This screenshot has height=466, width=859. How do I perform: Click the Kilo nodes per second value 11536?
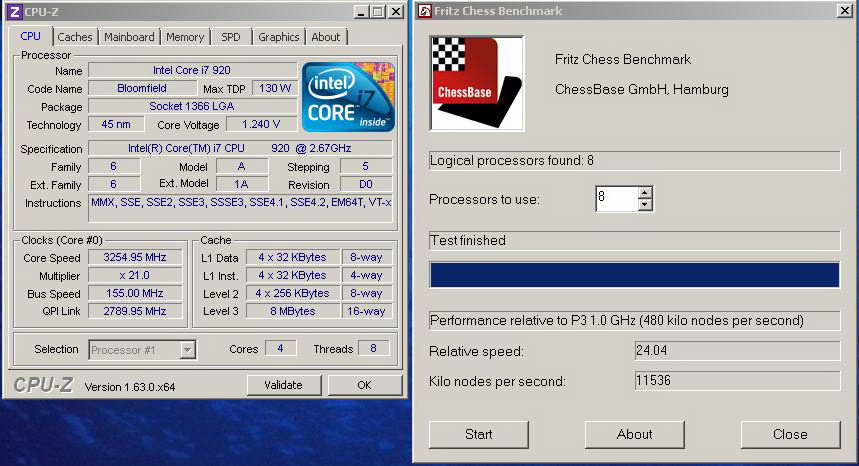737,381
